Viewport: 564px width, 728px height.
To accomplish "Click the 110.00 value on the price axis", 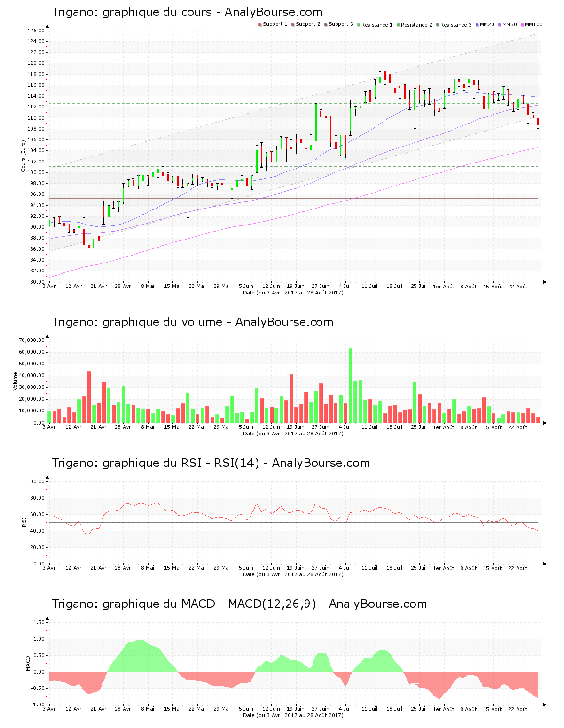I will pos(36,118).
